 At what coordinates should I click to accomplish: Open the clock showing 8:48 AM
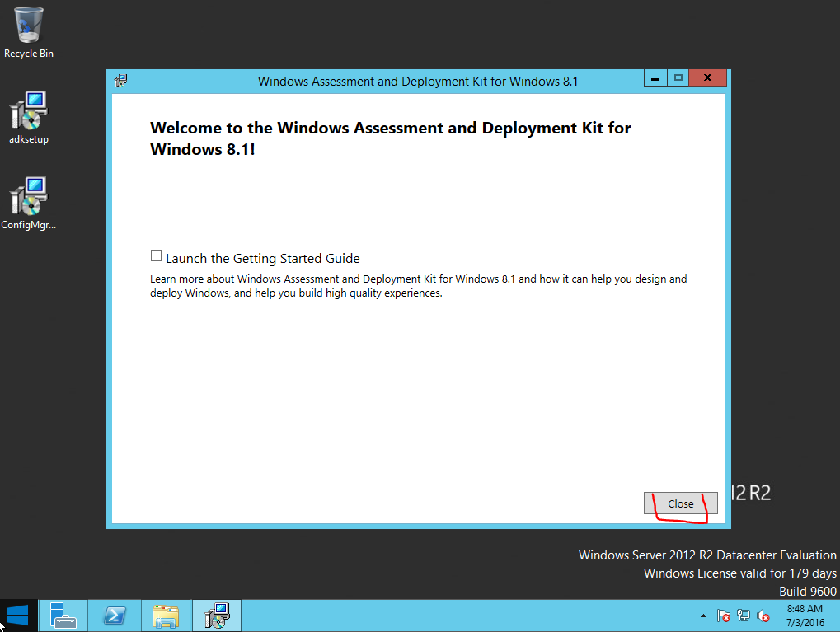(805, 616)
